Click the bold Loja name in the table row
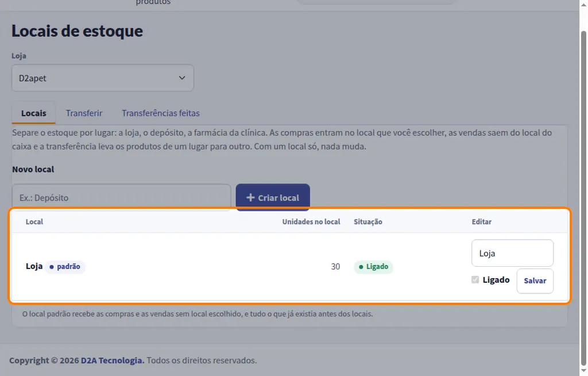Viewport: 588px width, 376px height. [34, 266]
